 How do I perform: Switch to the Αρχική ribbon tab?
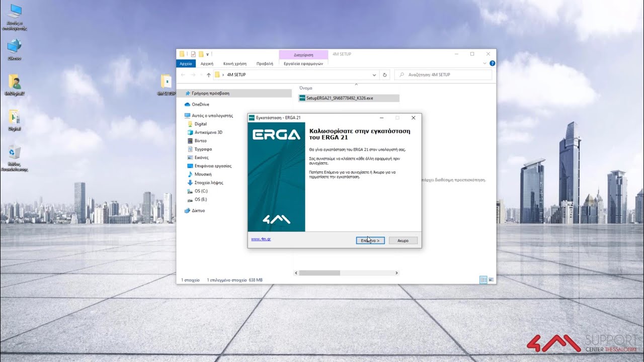[207, 63]
